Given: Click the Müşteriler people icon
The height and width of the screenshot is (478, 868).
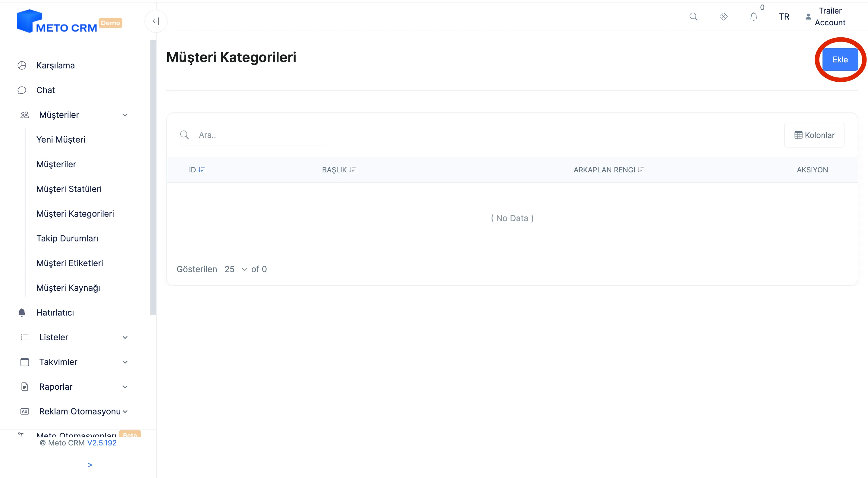Looking at the screenshot, I should pyautogui.click(x=25, y=115).
